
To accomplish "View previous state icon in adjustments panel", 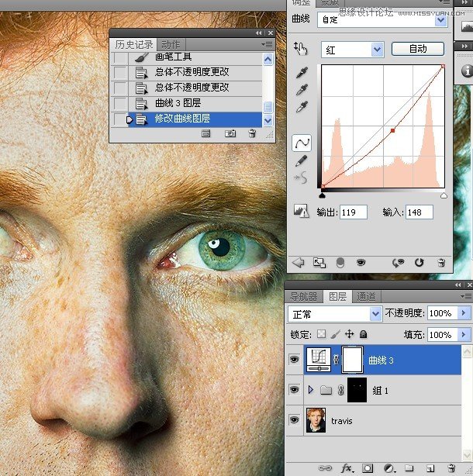I will (398, 263).
